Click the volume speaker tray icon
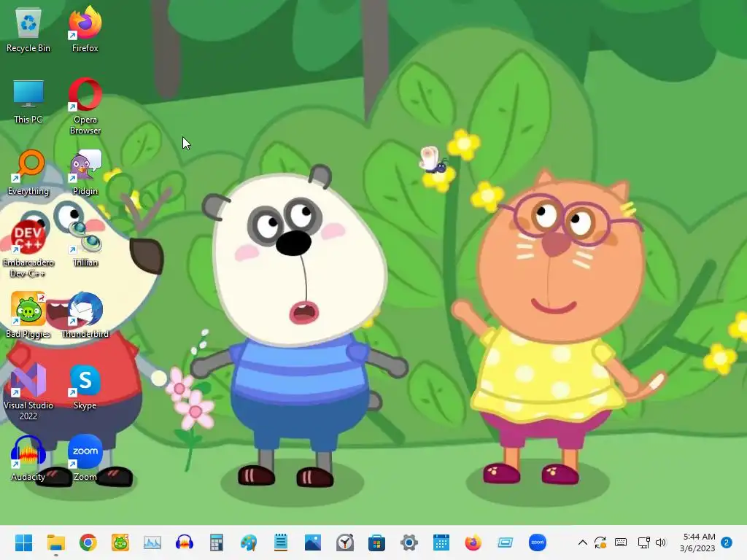The height and width of the screenshot is (560, 747). [x=660, y=542]
